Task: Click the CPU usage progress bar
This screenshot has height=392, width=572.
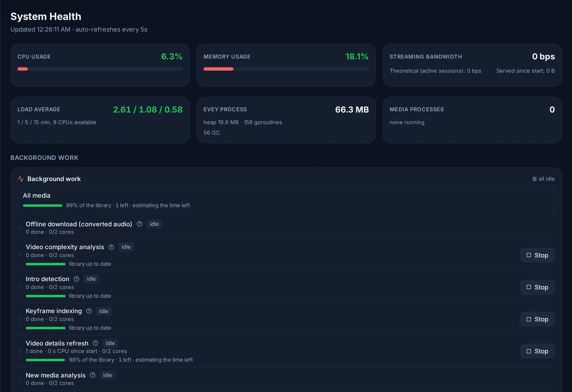Action: pos(100,69)
